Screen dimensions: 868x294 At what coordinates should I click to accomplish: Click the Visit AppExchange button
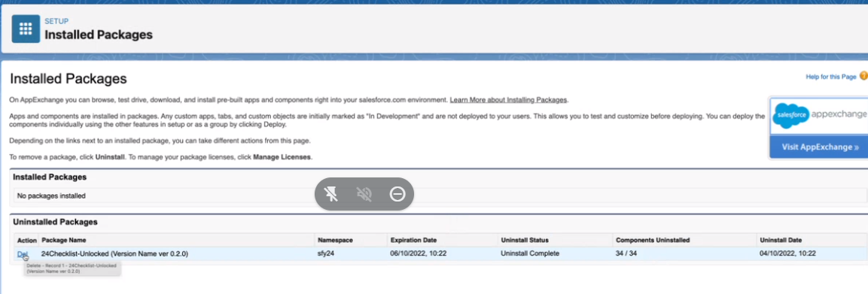pyautogui.click(x=819, y=147)
